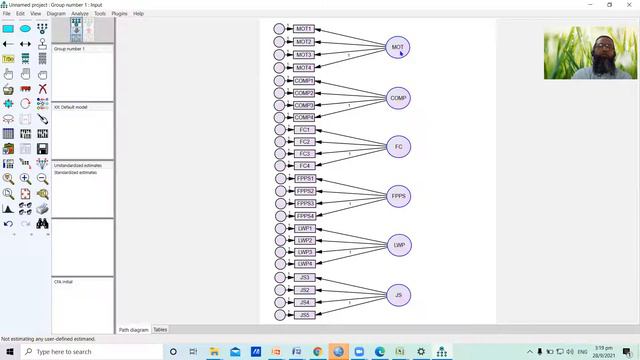
Task: Click the zoom out magnifier with minus
Action: [42, 179]
